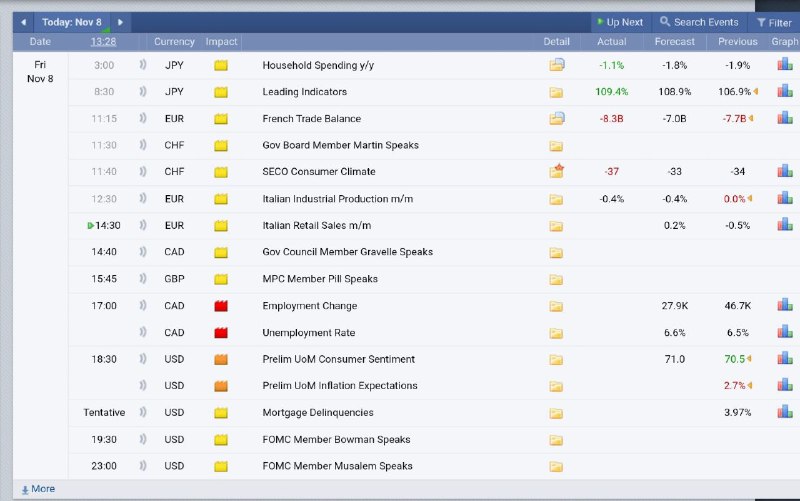Viewport: 800px width, 501px height.
Task: Open detail folder for SECO Consumer Climate
Action: tap(557, 172)
